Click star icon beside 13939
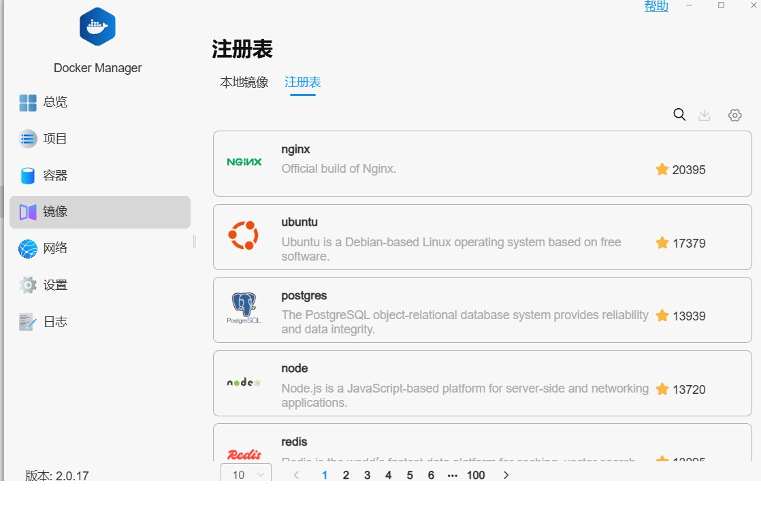Screen dimensions: 761x532 pyautogui.click(x=662, y=316)
